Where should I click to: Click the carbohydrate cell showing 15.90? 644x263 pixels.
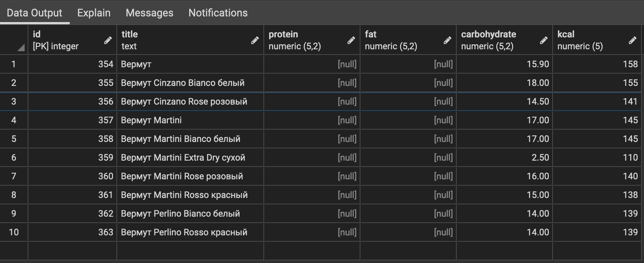[504, 64]
